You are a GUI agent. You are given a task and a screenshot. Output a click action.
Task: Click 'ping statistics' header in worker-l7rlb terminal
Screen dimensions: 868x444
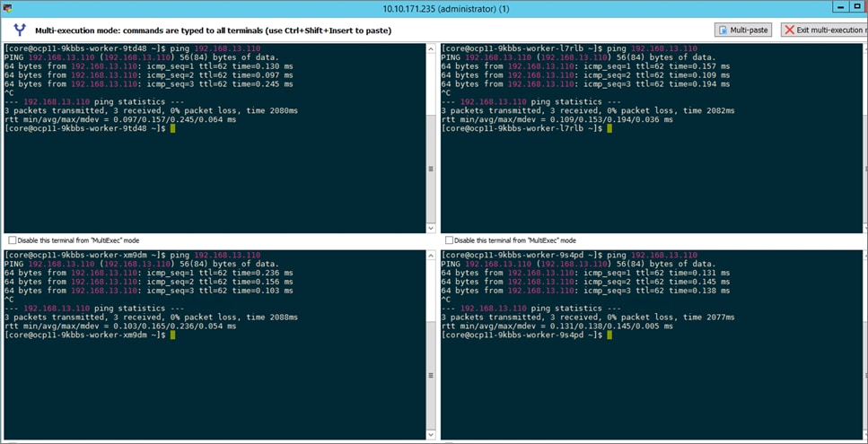pyautogui.click(x=531, y=101)
